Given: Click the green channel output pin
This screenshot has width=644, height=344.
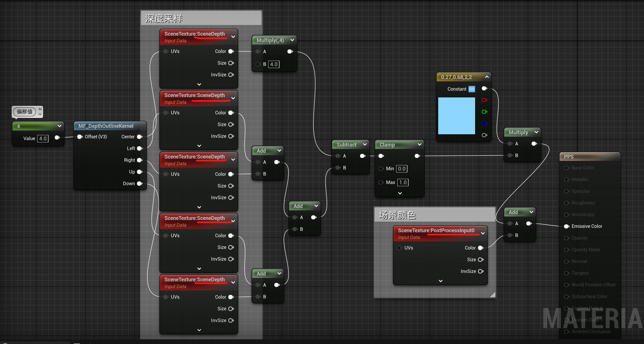Looking at the screenshot, I should coord(484,112).
